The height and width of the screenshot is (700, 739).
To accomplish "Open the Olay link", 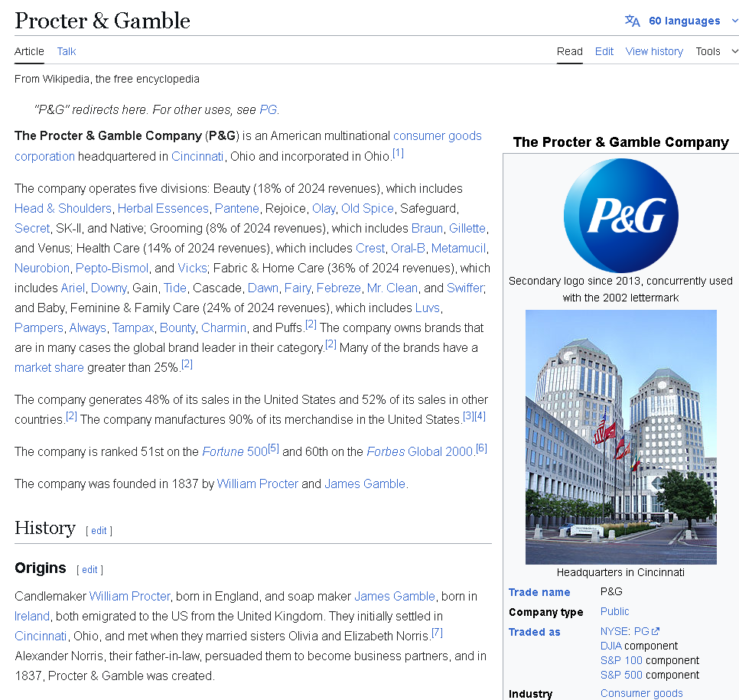I will pos(324,208).
